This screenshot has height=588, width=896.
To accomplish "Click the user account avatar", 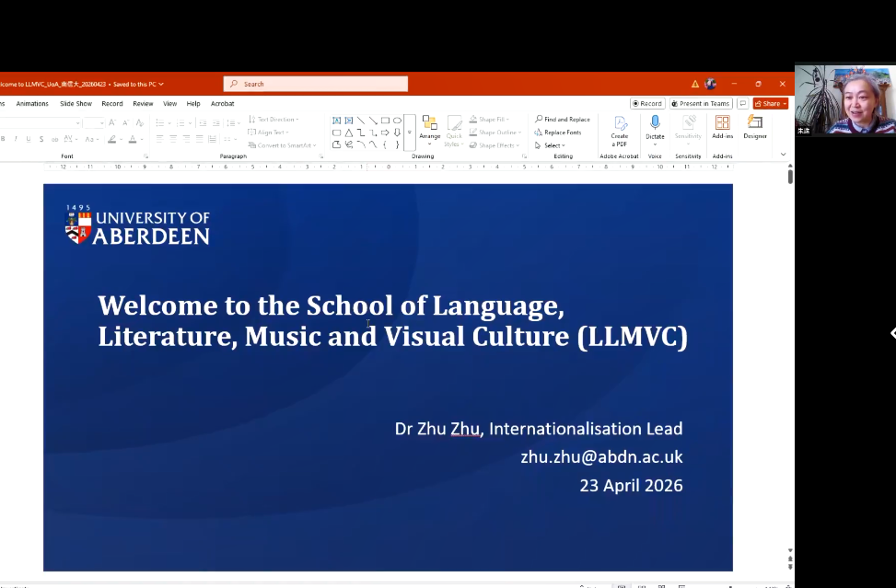I will [711, 84].
